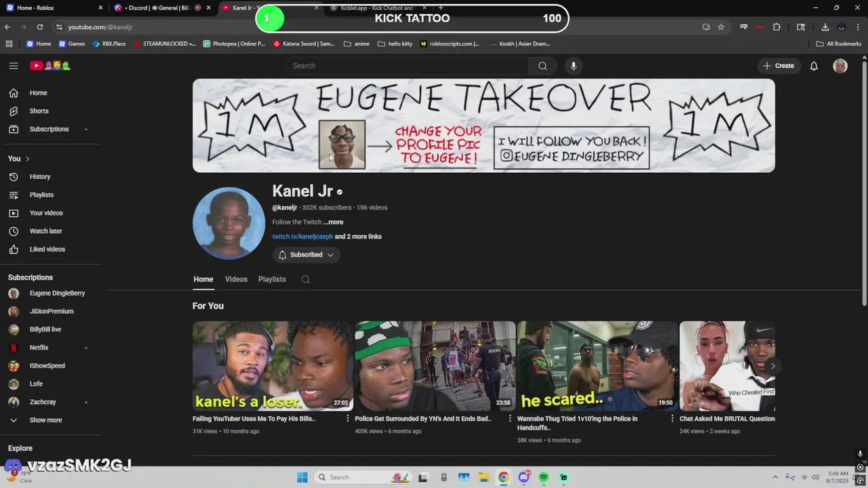This screenshot has width=868, height=488.
Task: Show next For You videos arrow
Action: click(772, 366)
